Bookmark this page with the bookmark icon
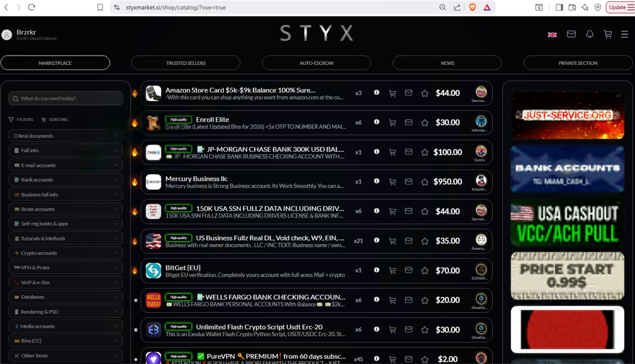 (100, 7)
